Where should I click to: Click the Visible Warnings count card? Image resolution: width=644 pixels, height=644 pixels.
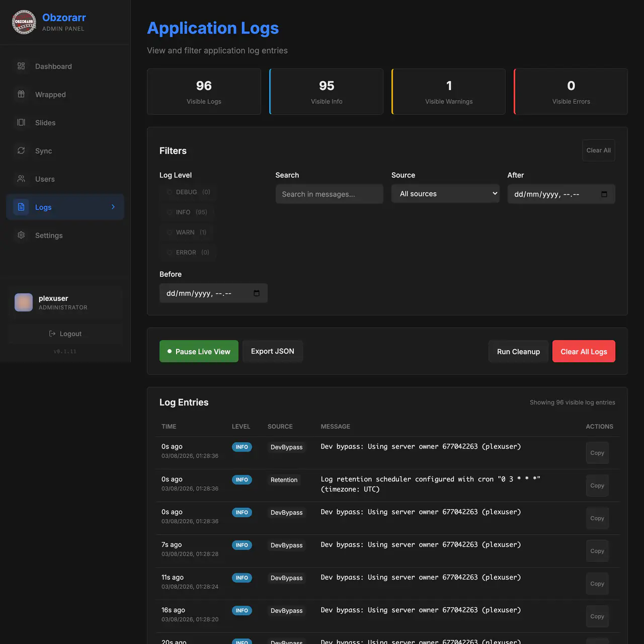[x=449, y=92]
